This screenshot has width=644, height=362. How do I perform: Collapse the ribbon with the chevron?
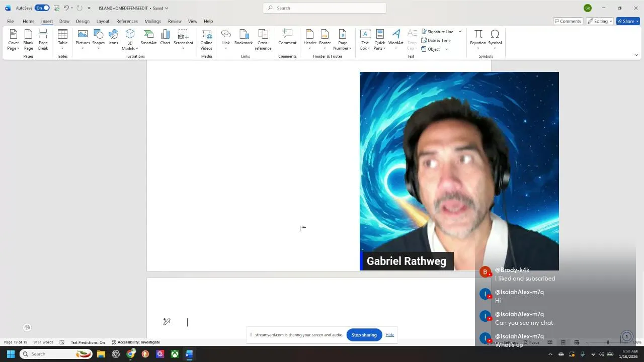(x=636, y=55)
